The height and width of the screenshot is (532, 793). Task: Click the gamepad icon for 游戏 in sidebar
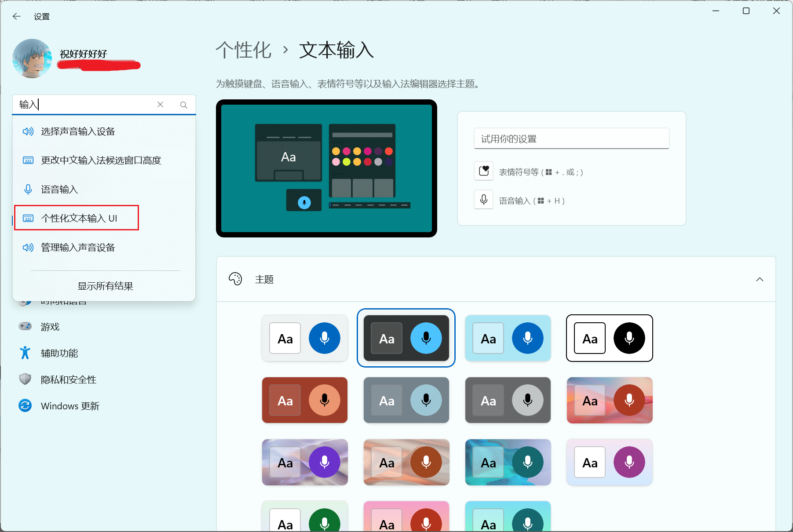coord(25,326)
